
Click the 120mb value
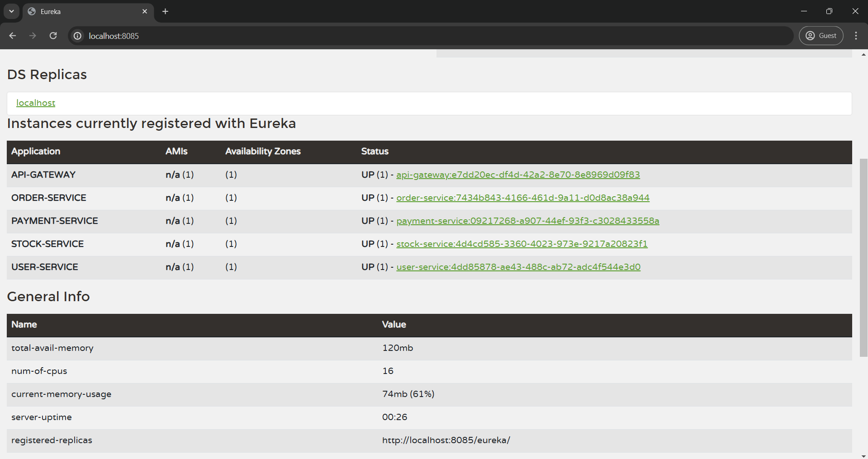398,348
